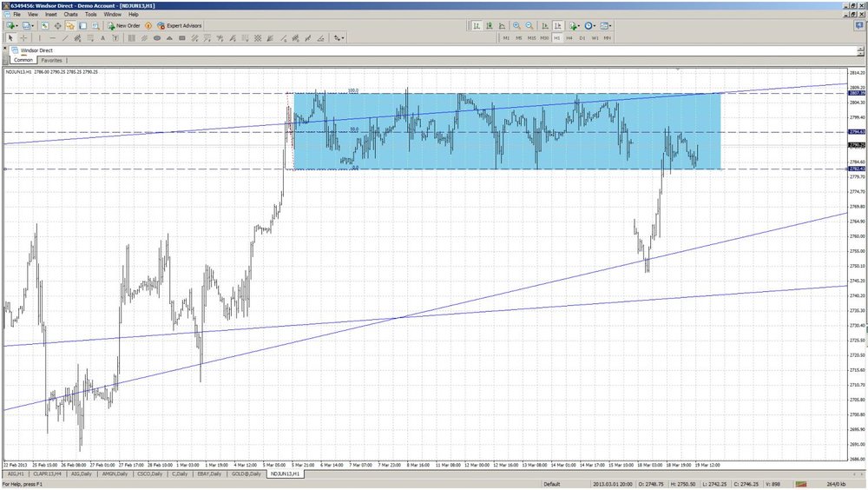The image size is (868, 490).
Task: Select the Fibonacci Retracement tool
Action: (90, 38)
